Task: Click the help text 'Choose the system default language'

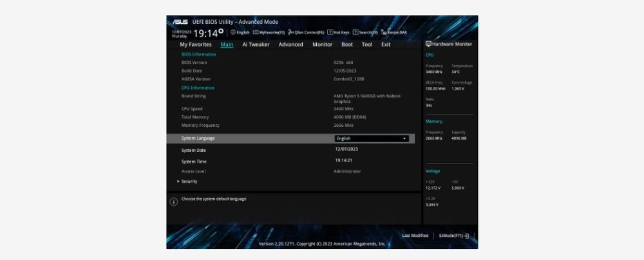Action: click(x=214, y=199)
